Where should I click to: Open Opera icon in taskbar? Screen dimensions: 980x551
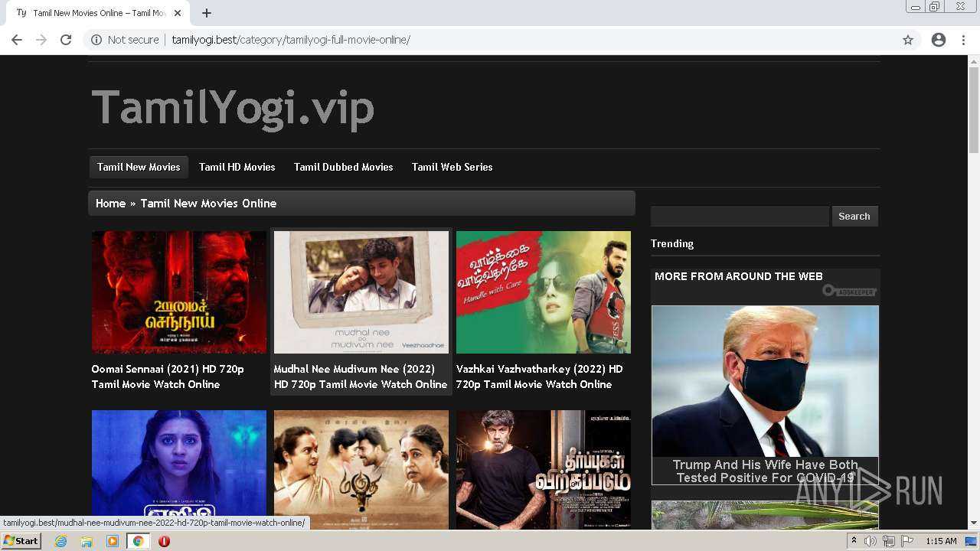[x=164, y=541]
